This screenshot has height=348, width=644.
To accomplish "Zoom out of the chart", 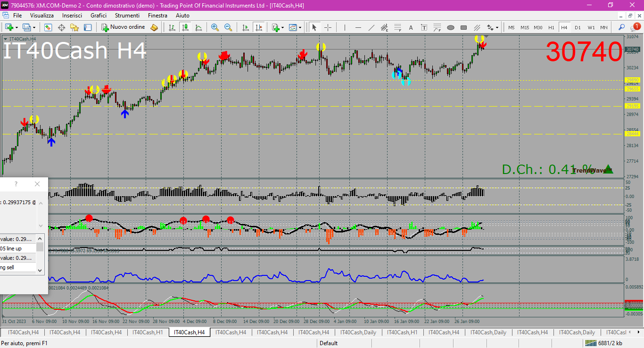I will 228,27.
